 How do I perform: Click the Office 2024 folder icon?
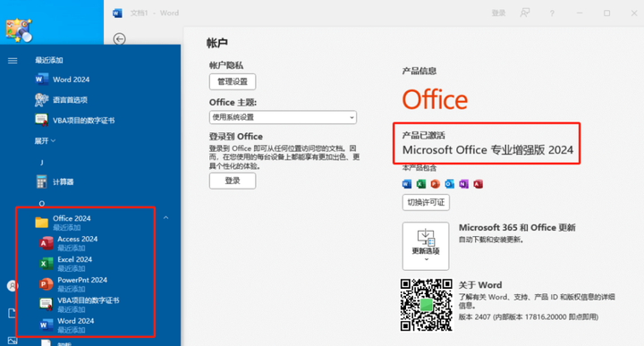tap(41, 222)
